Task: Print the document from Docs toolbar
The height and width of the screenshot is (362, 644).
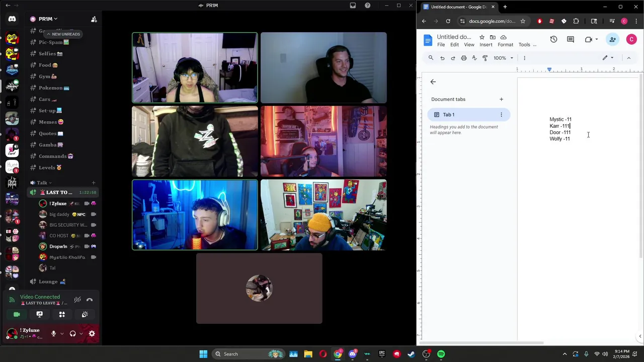Action: [x=463, y=58]
